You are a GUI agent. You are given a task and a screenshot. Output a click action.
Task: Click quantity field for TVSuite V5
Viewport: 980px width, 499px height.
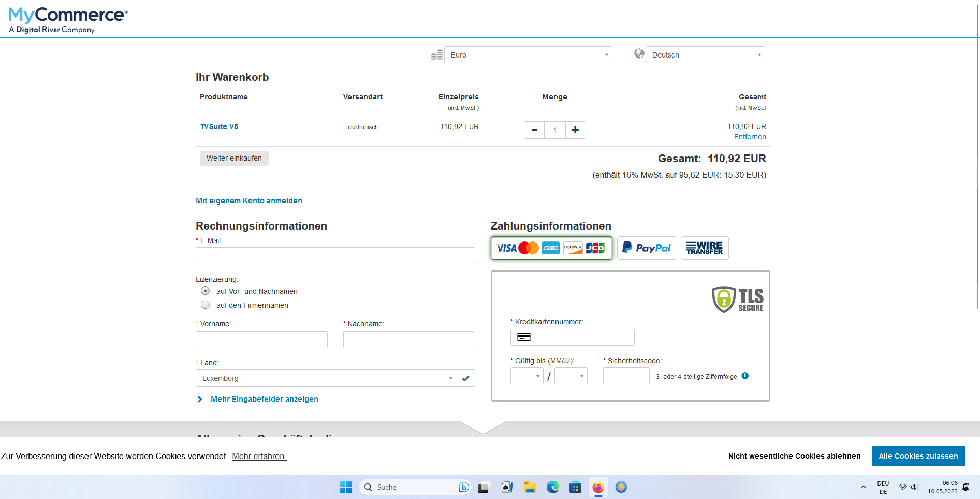pyautogui.click(x=555, y=130)
